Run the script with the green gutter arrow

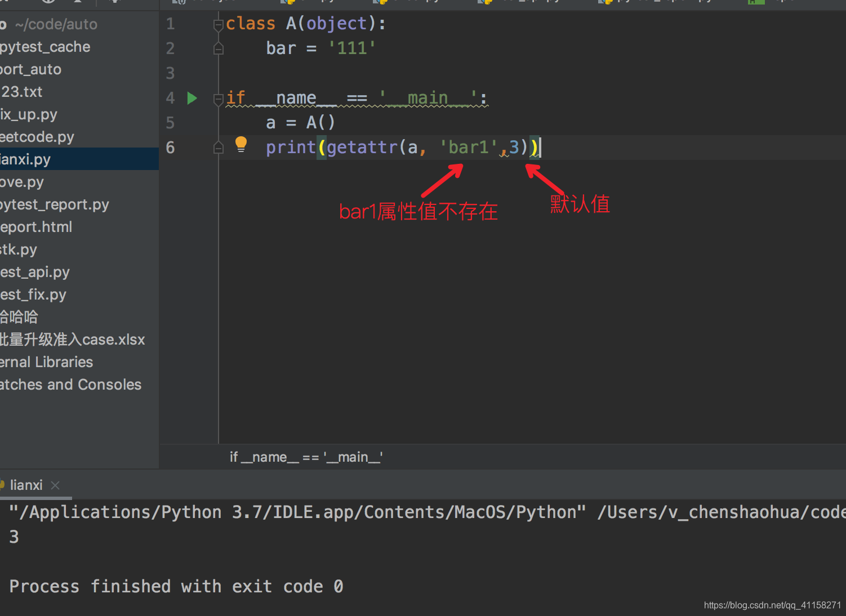pyautogui.click(x=192, y=99)
